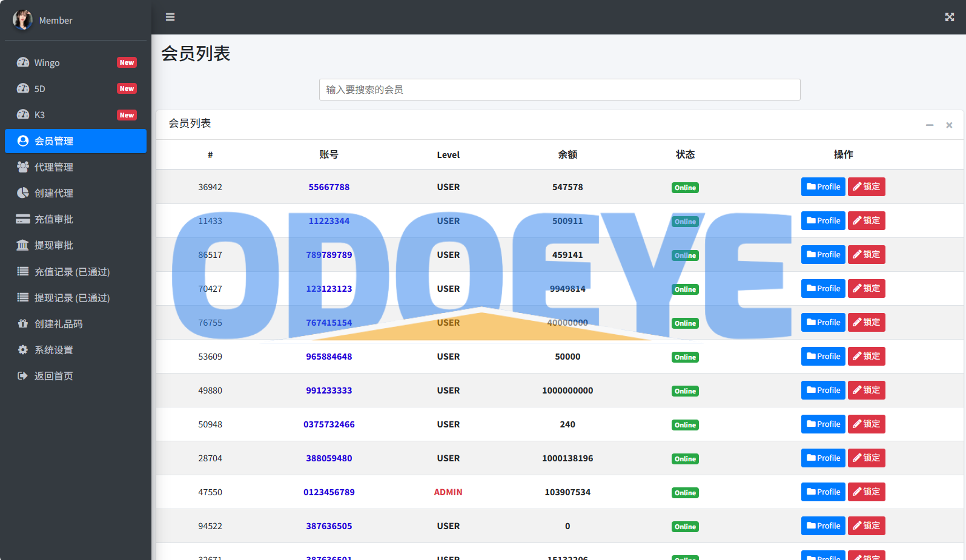This screenshot has width=966, height=560.
Task: Click Profile button for account 965884648
Action: click(822, 357)
